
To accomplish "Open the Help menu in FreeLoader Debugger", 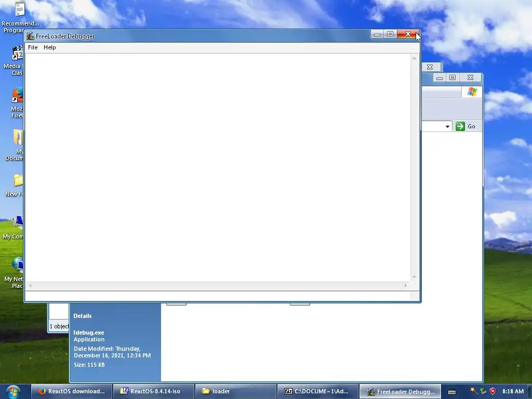I will [x=49, y=47].
